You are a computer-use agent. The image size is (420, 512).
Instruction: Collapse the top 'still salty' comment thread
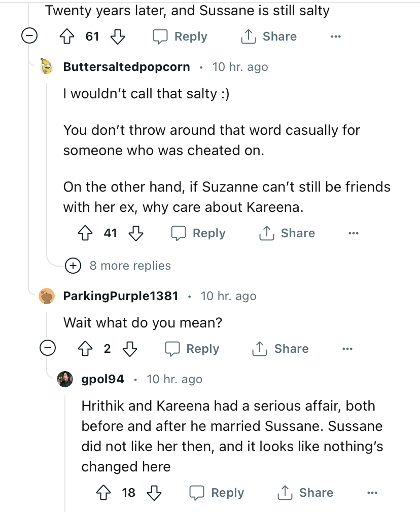pyautogui.click(x=30, y=36)
